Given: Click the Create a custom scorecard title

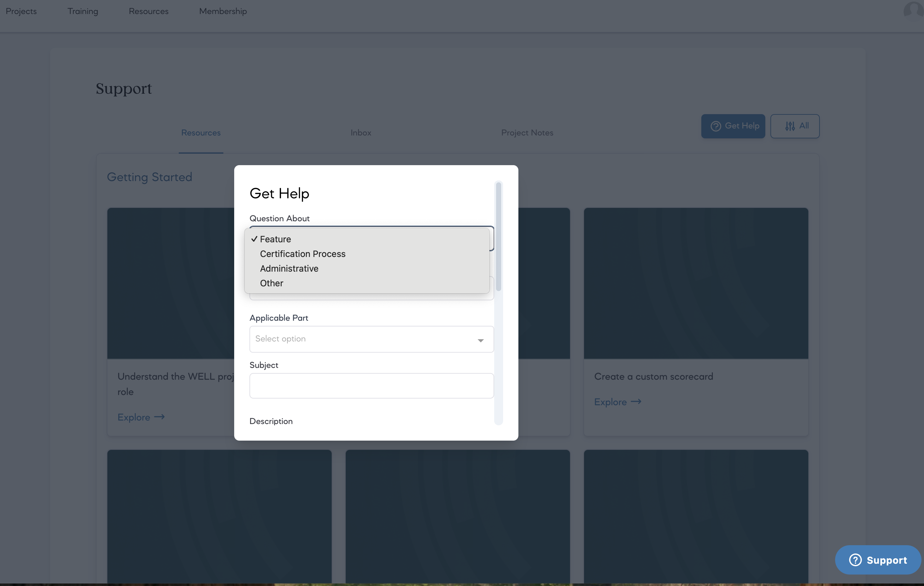Looking at the screenshot, I should (653, 376).
